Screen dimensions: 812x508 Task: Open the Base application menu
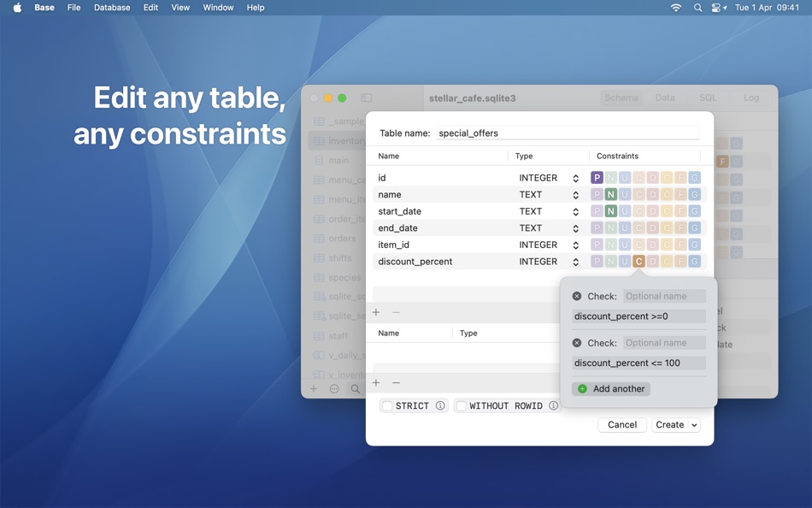click(44, 8)
